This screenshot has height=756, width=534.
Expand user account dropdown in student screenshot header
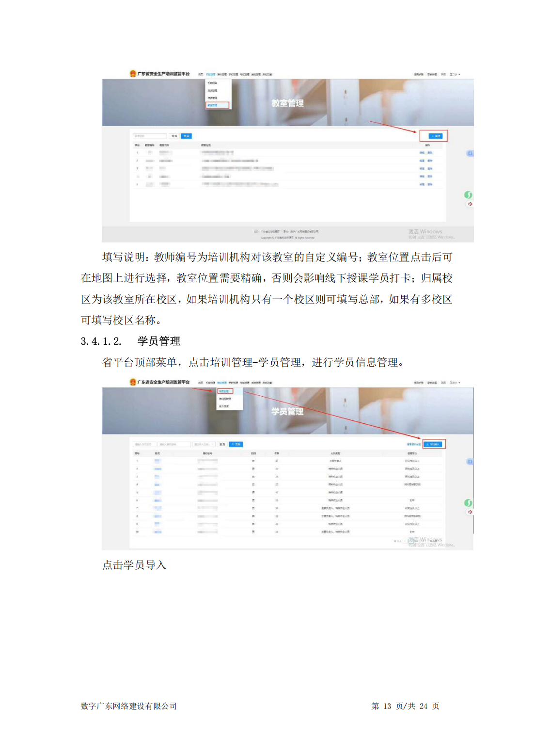[x=455, y=383]
